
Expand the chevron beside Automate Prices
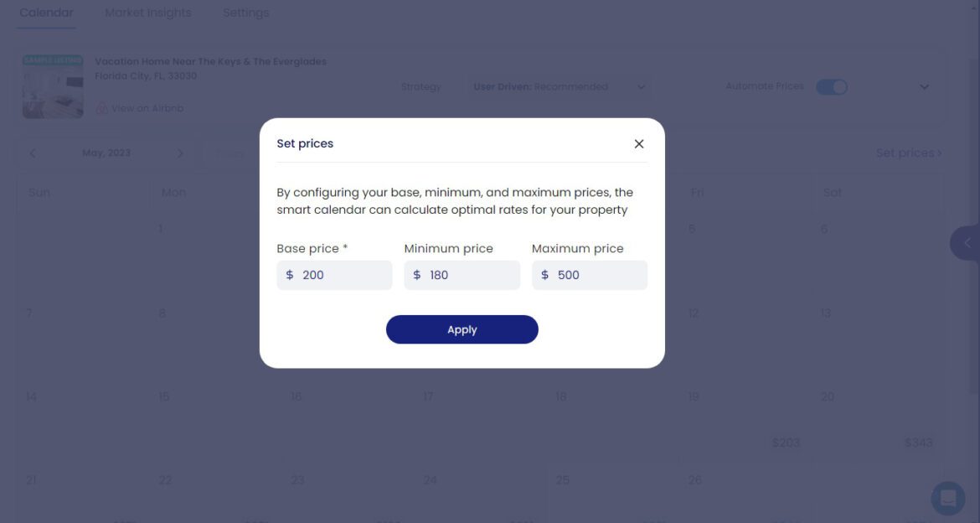[924, 86]
